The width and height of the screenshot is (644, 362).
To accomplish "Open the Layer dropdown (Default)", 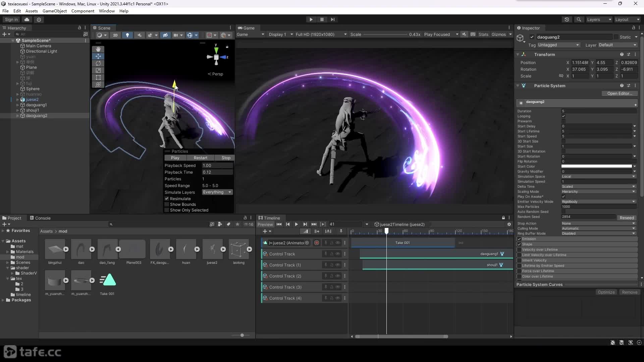I will coord(618,45).
